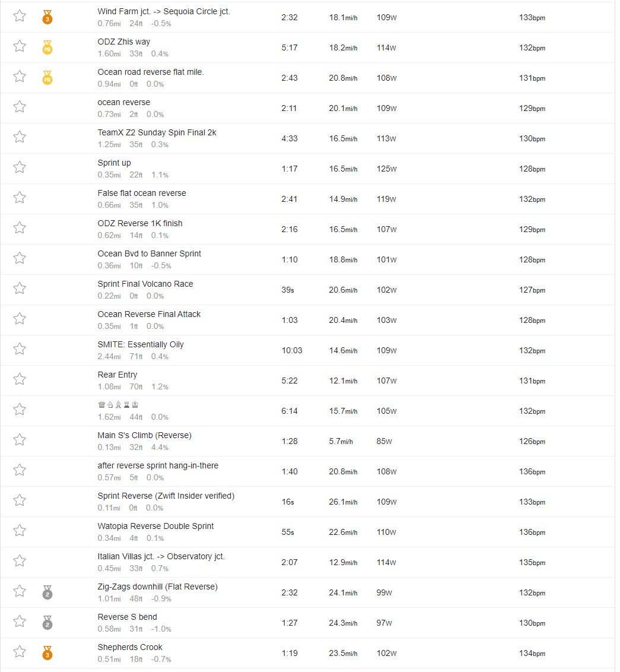This screenshot has width=620, height=672.
Task: Star the Main S's Climb (Reverse) segment
Action: 19,440
